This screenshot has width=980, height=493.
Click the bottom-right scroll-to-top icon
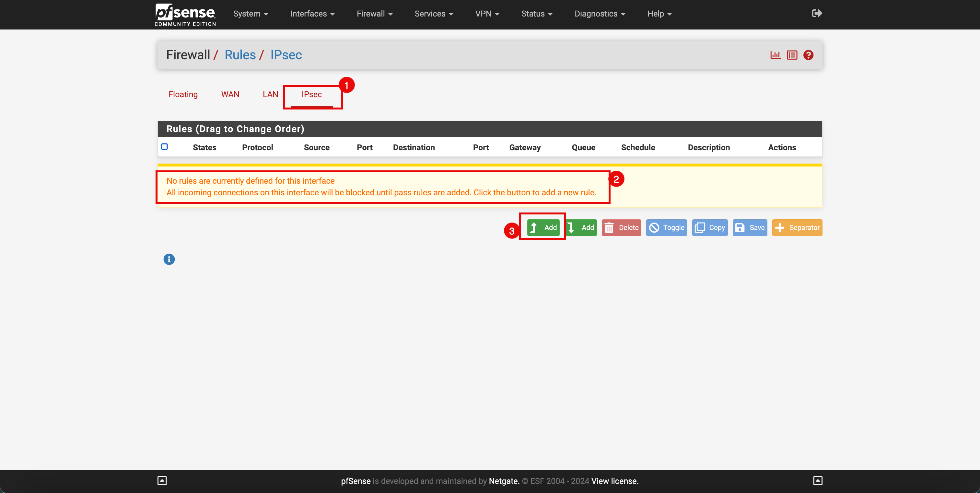pyautogui.click(x=818, y=481)
